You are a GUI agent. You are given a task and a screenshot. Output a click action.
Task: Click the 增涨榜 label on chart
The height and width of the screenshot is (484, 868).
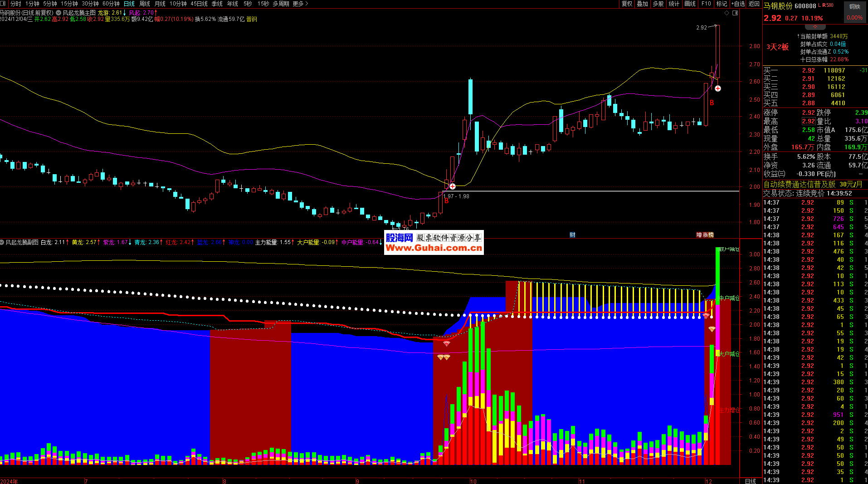tap(705, 235)
